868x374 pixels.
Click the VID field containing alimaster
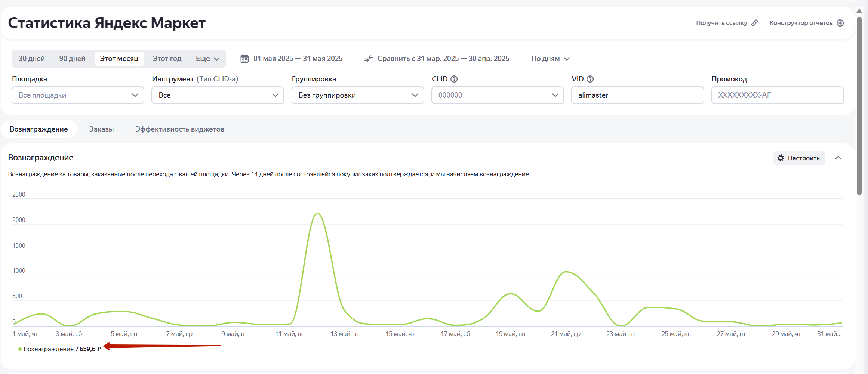tap(638, 95)
